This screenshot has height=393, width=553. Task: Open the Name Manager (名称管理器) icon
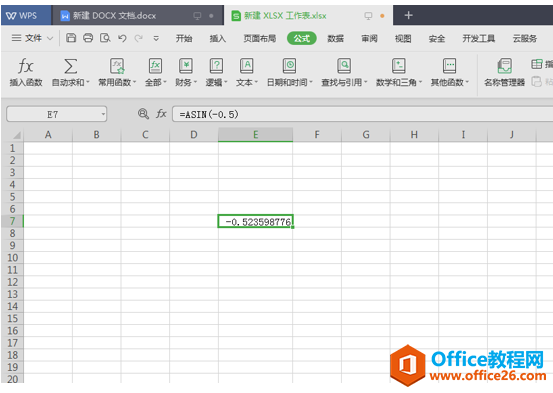point(504,66)
